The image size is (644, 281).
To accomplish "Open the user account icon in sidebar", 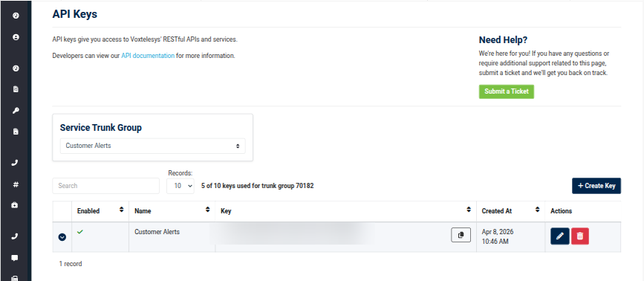I will [16, 37].
